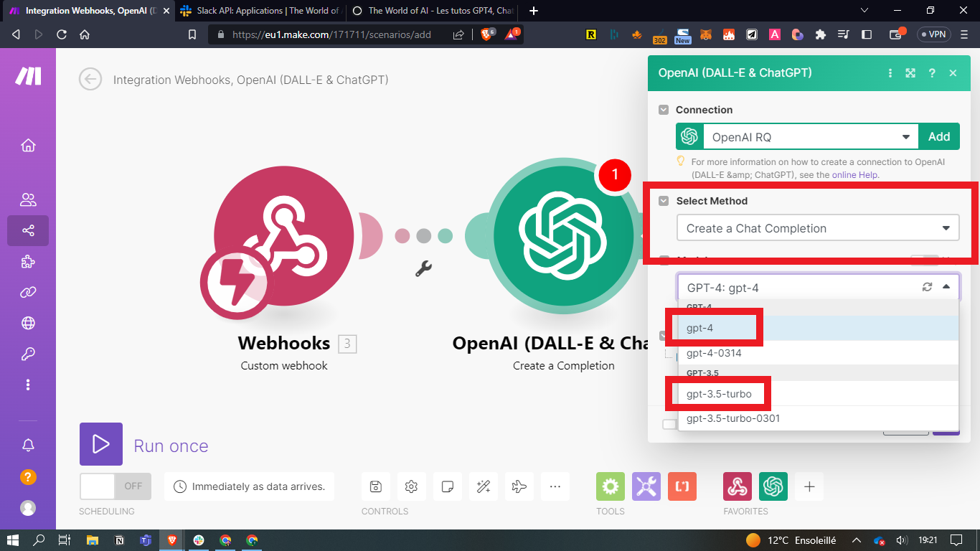980x551 pixels.
Task: Open the purple Tools wrench icon
Action: 646,486
